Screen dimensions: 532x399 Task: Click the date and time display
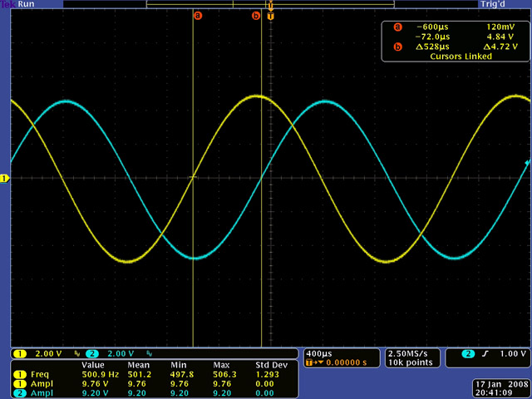497,388
